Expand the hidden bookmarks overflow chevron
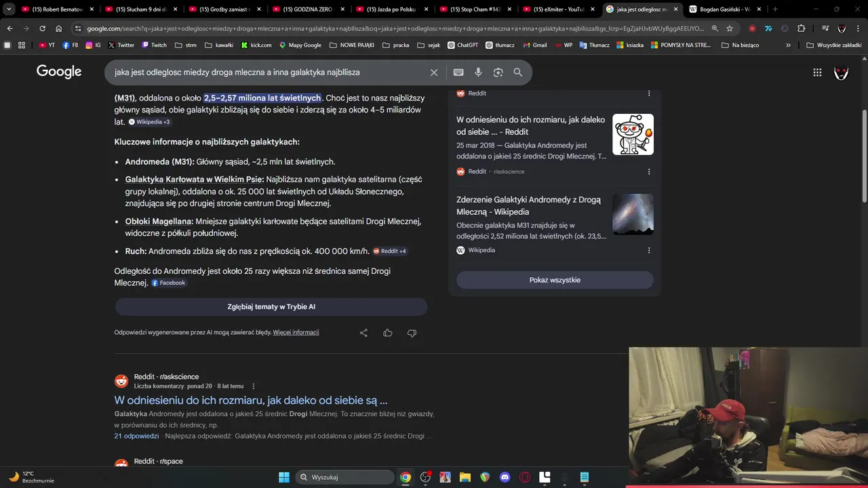This screenshot has width=868, height=488. 788,45
